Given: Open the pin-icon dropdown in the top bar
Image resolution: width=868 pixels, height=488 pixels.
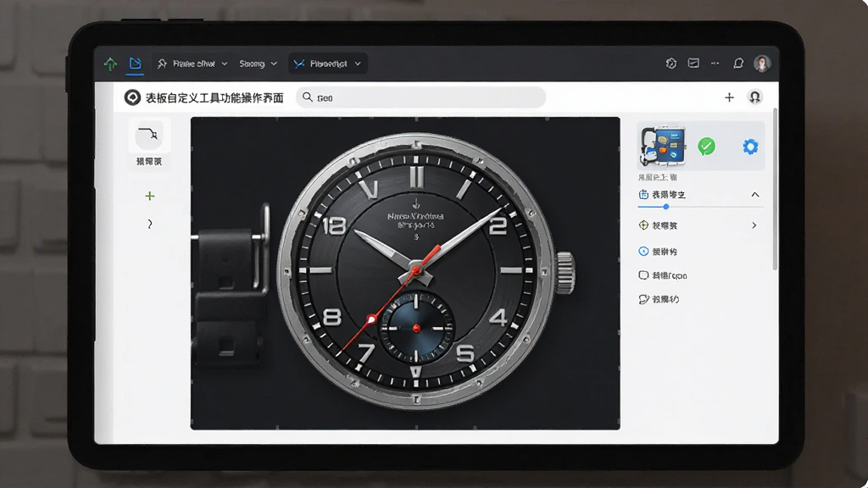Looking at the screenshot, I should [x=192, y=64].
